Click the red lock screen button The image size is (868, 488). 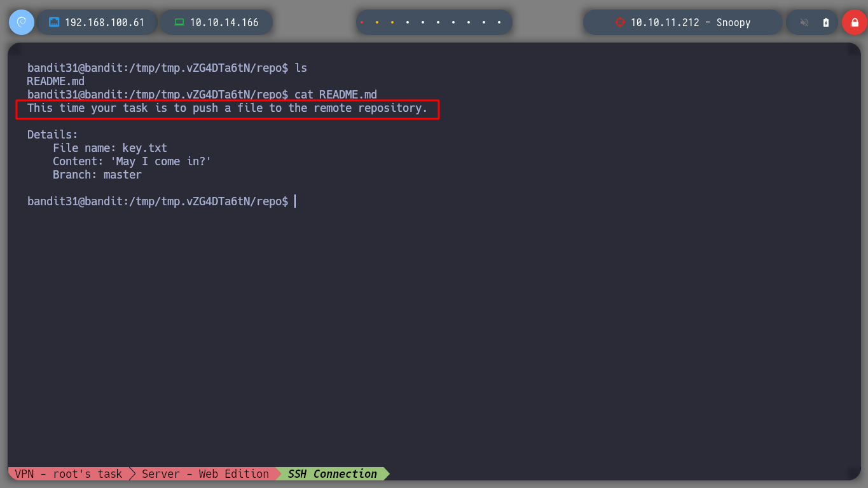pos(855,22)
